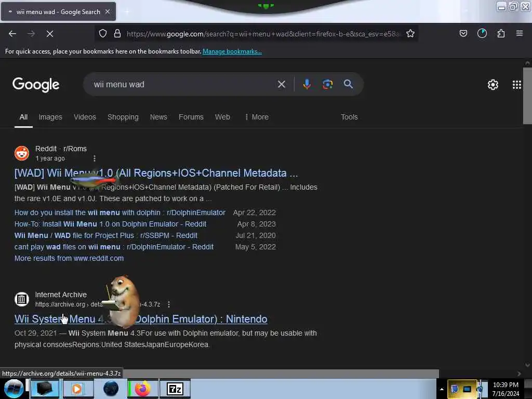Switch to the Images tab
Viewport: 532px width, 399px height.
50,117
